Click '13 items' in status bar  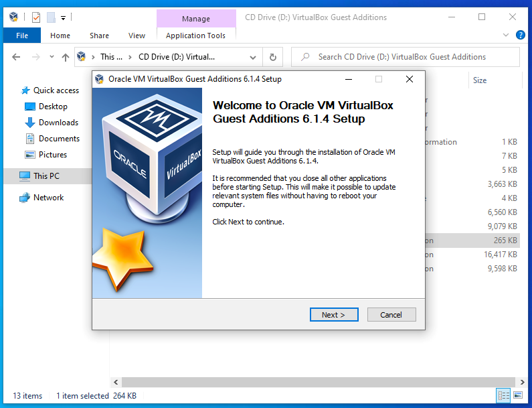click(27, 396)
